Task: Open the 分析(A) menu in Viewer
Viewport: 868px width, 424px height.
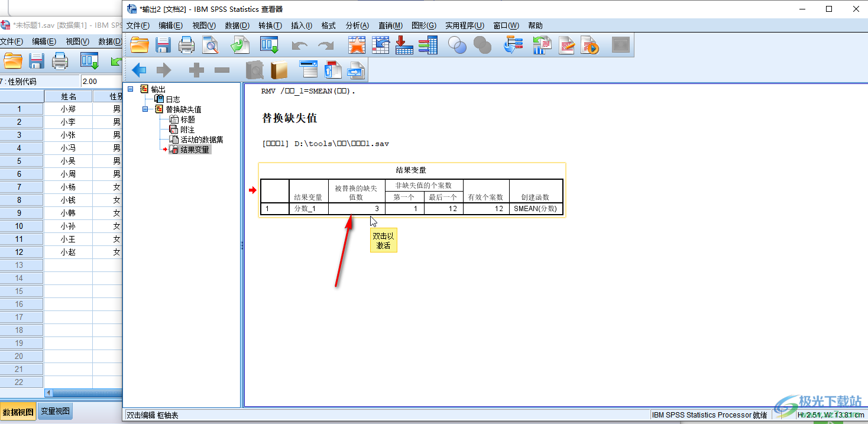Action: [357, 25]
